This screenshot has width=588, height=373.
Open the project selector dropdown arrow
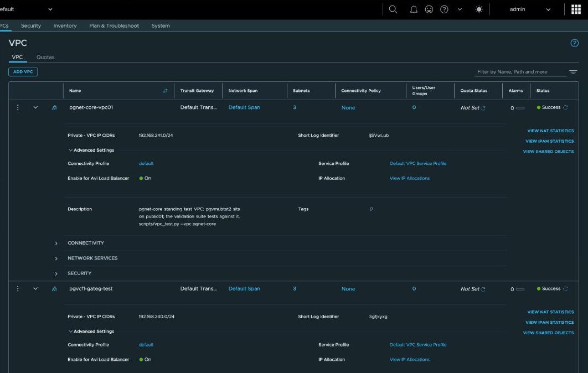click(x=50, y=9)
